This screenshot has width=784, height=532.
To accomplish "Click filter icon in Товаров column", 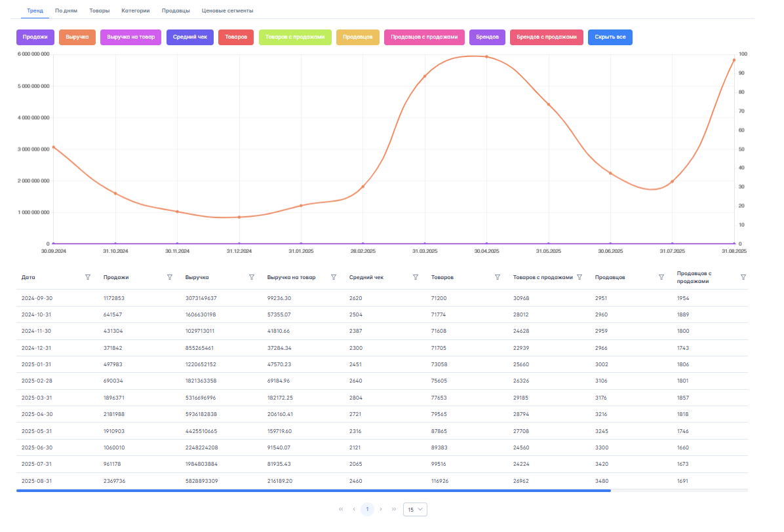I will click(498, 277).
